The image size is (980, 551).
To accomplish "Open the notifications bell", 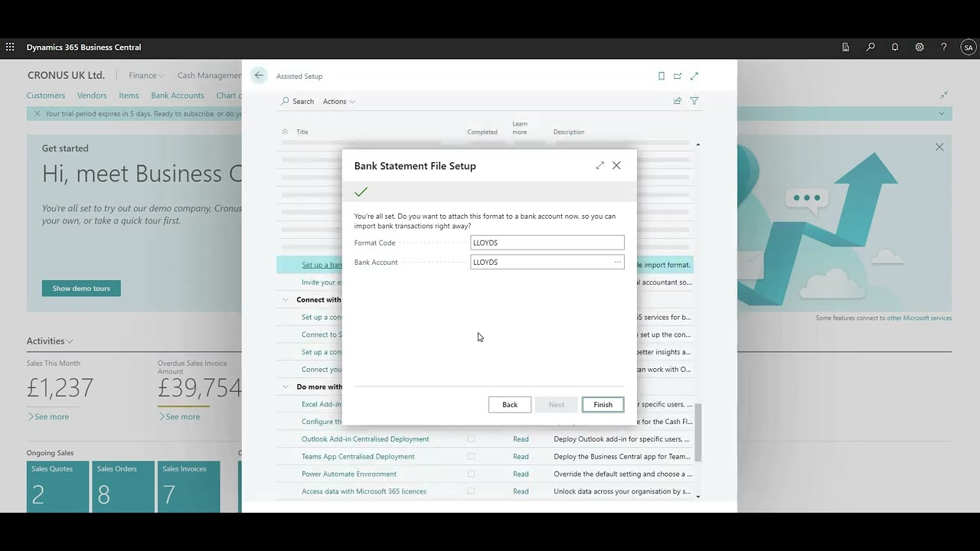I will click(895, 47).
